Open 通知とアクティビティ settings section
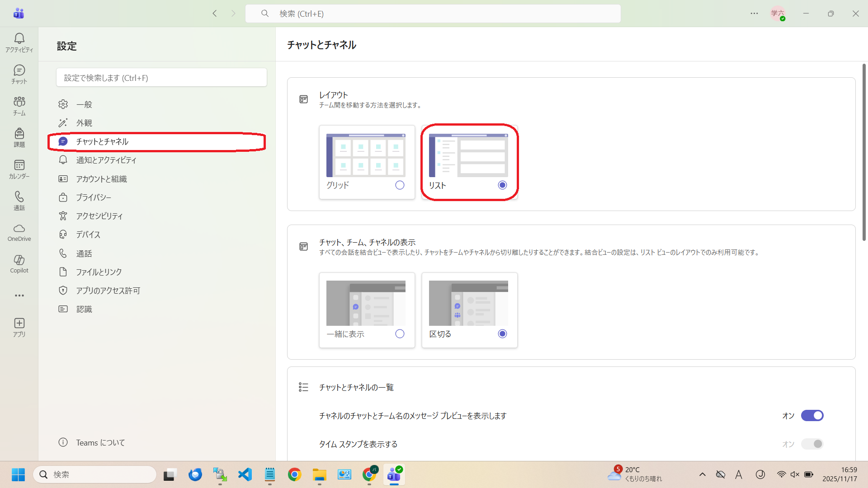Viewport: 868px width, 488px height. [x=106, y=160]
